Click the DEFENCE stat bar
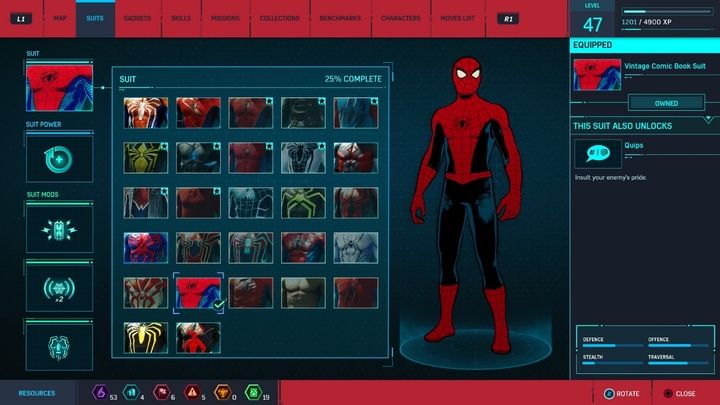This screenshot has height=405, width=720. (x=613, y=345)
